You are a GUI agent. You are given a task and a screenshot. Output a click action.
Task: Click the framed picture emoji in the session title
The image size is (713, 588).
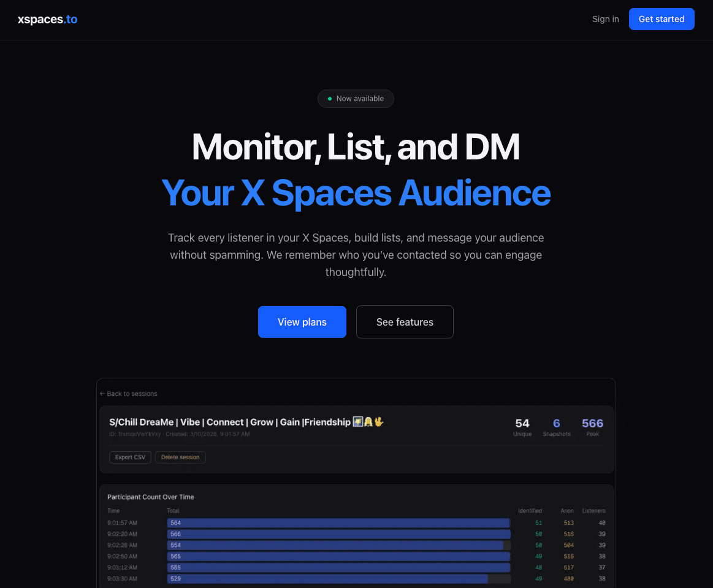point(357,422)
